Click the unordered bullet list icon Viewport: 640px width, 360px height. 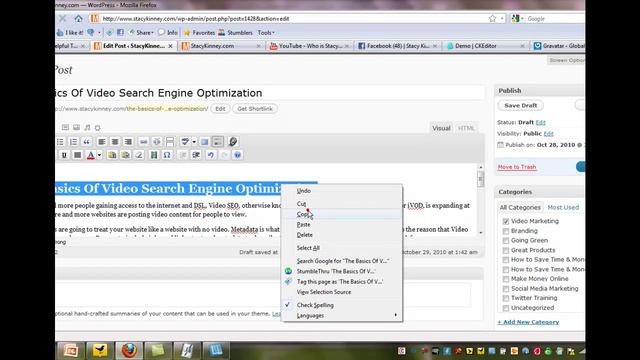pyautogui.click(x=60, y=142)
